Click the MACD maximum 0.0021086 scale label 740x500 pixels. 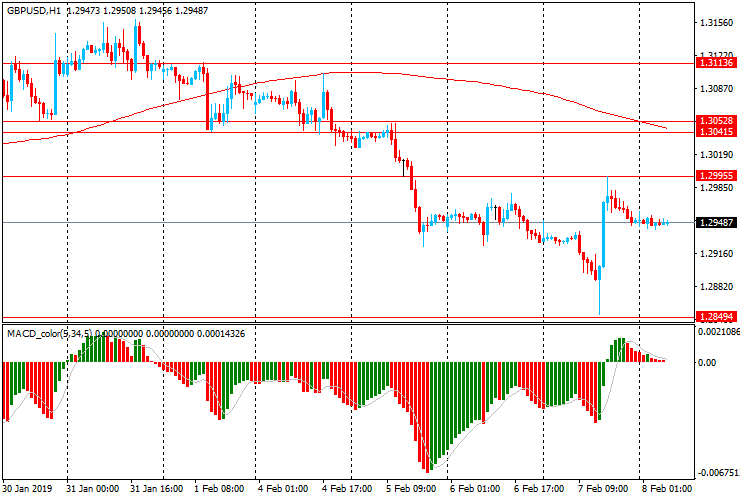pyautogui.click(x=717, y=331)
